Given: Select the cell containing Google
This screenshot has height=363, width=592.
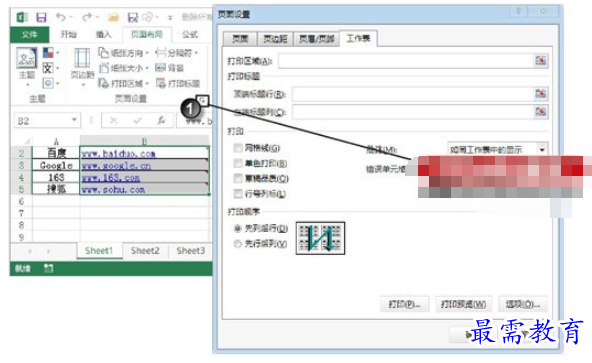Looking at the screenshot, I should tap(56, 165).
